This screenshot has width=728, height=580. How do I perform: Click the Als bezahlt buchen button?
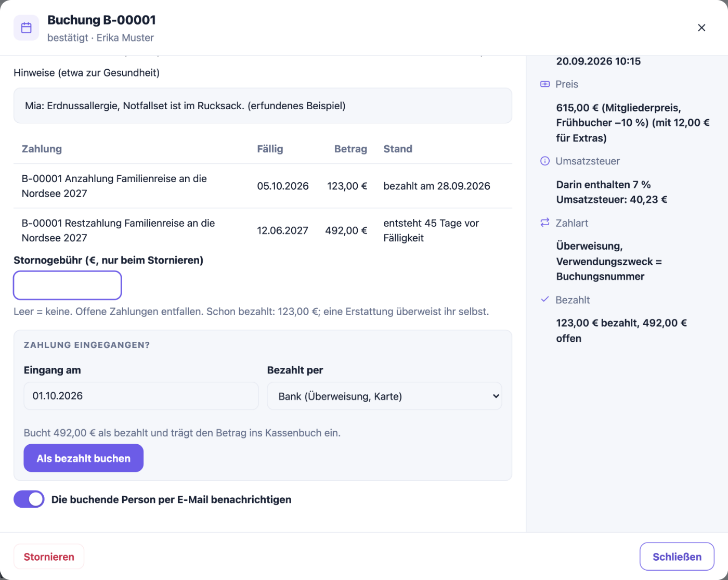(84, 458)
